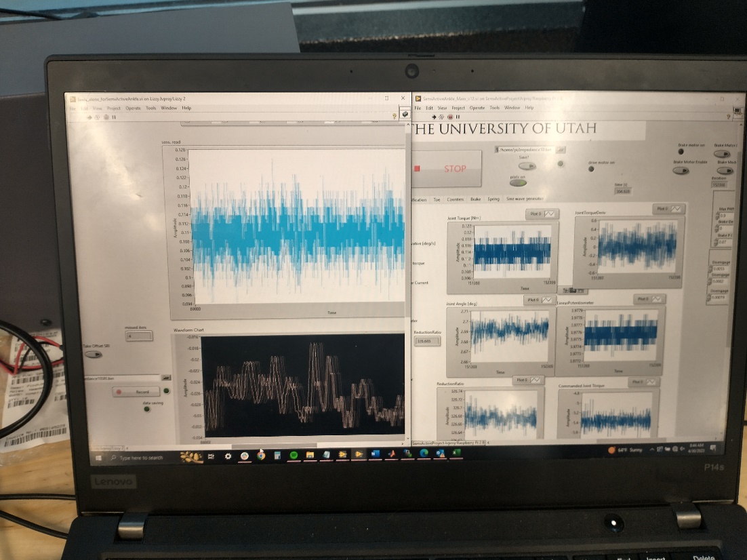Open Task View on taskbar
Image resolution: width=747 pixels, height=560 pixels.
coord(211,456)
